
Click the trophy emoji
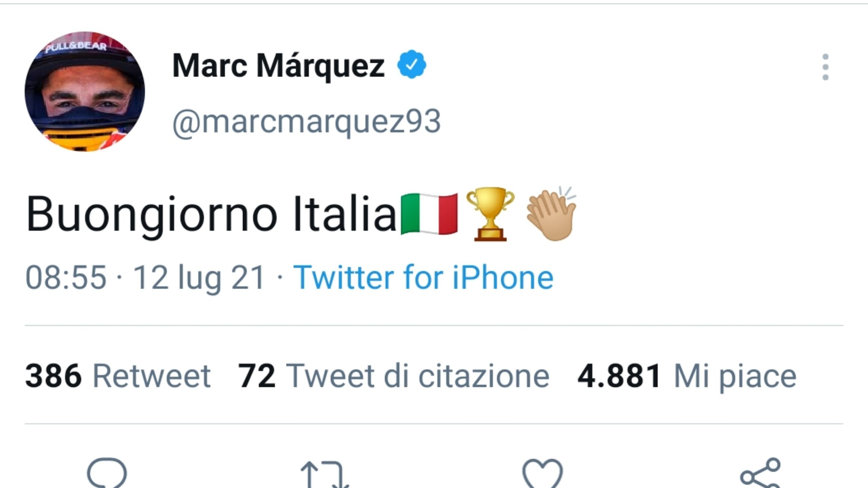coord(490,214)
